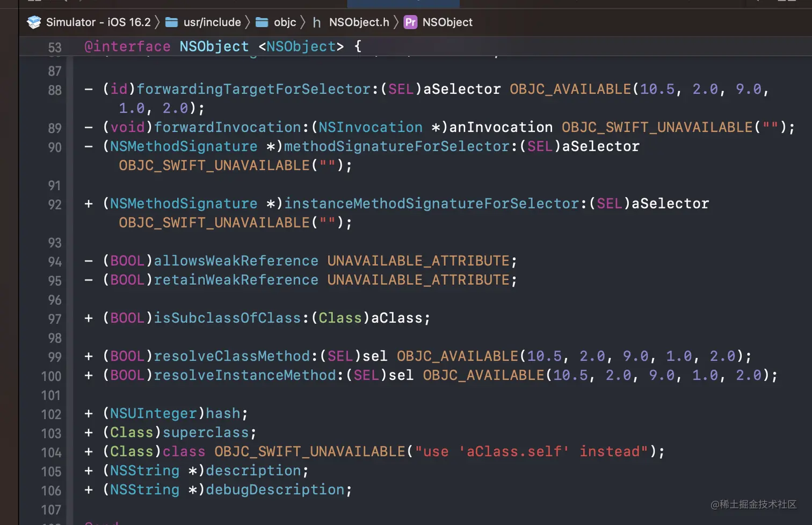The height and width of the screenshot is (525, 812).
Task: Click OBJC_SWIFT_UNAVAILABLE on line 89
Action: 657,127
